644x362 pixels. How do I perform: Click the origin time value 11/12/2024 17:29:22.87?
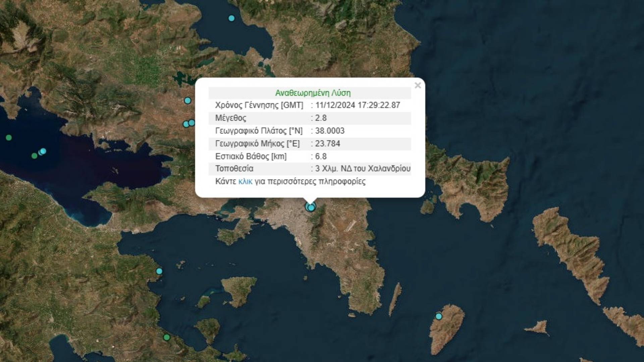358,105
